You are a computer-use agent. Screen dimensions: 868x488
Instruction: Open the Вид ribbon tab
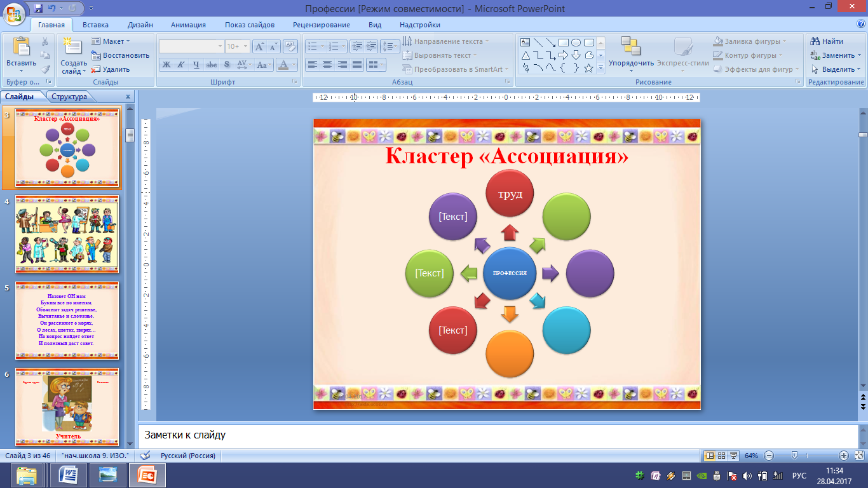[375, 25]
